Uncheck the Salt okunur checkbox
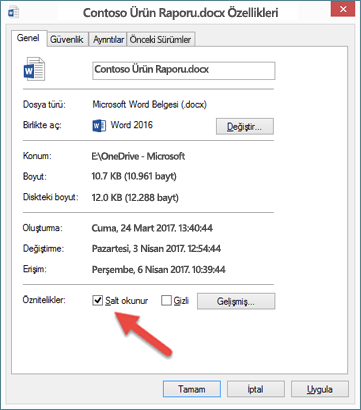Screen dimensions: 361x410 coord(97,300)
